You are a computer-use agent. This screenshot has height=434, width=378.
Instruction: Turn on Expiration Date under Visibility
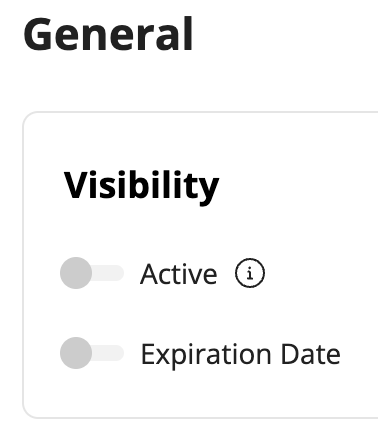coord(92,353)
